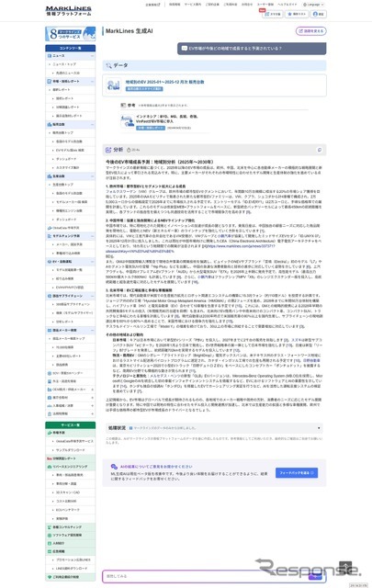Collapse the 部品サプライチェーン sidebar section
Image resolution: width=372 pixels, height=588 pixels.
[x=92, y=296]
